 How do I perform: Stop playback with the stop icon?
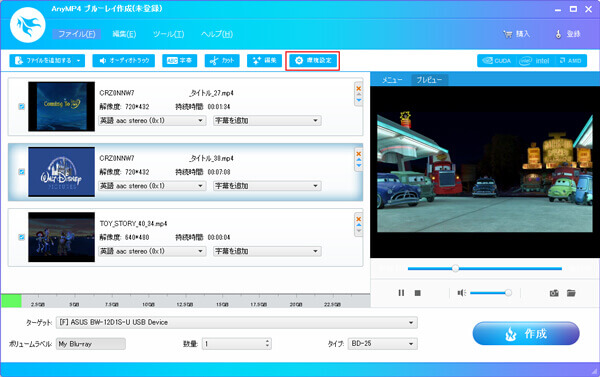click(417, 293)
